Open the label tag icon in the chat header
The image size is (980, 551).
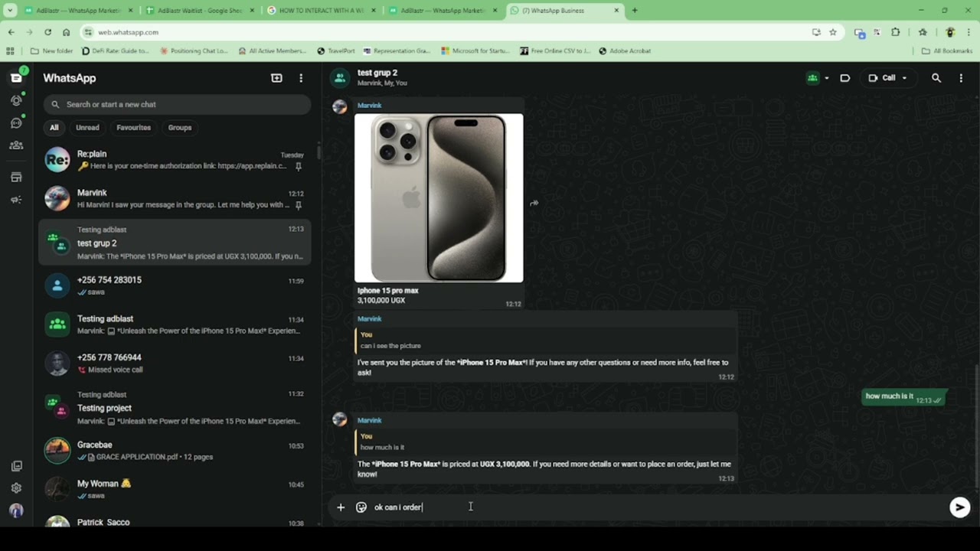pos(845,78)
